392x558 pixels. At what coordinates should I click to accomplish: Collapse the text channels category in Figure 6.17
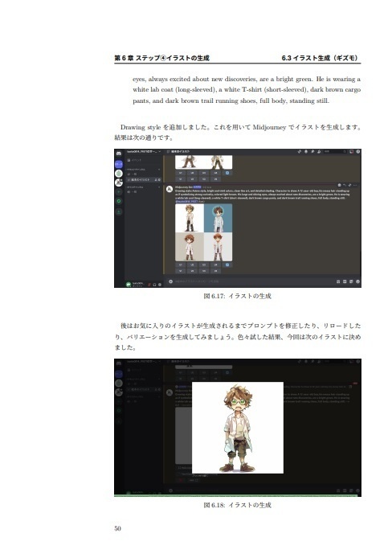pos(136,170)
